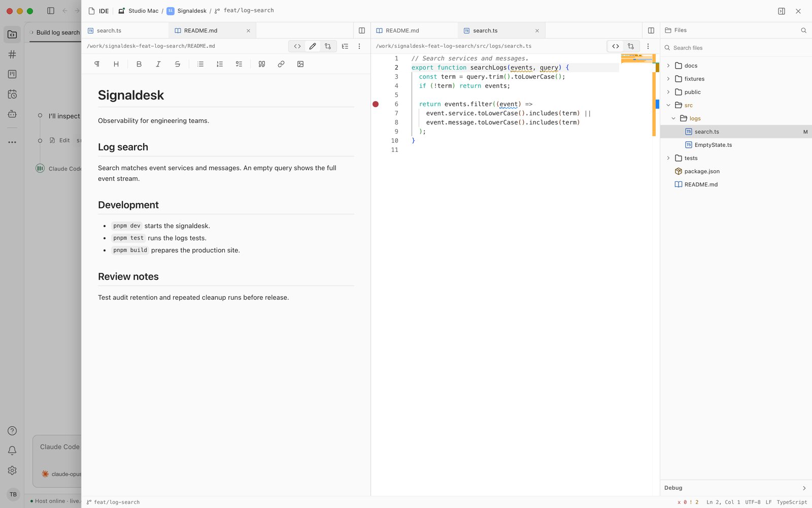Screen dimensions: 812x508
Task: Insert a task checklist
Action: coord(239,64)
